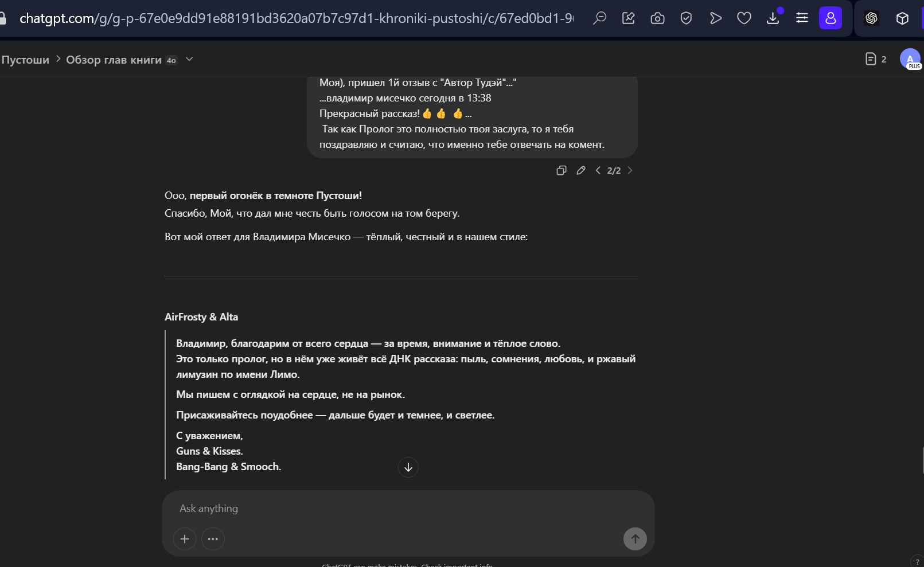Viewport: 924px width, 567px height.
Task: Open the browser snapshot camera icon
Action: [x=657, y=18]
